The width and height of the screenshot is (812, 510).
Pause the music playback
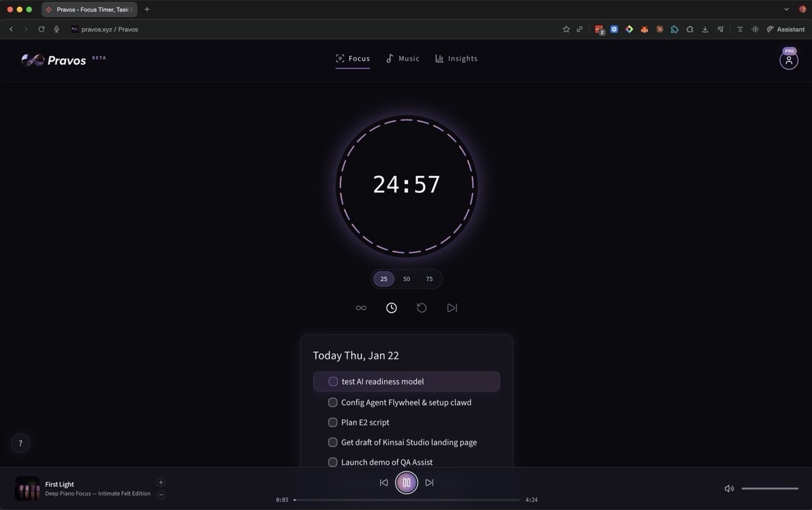click(407, 483)
